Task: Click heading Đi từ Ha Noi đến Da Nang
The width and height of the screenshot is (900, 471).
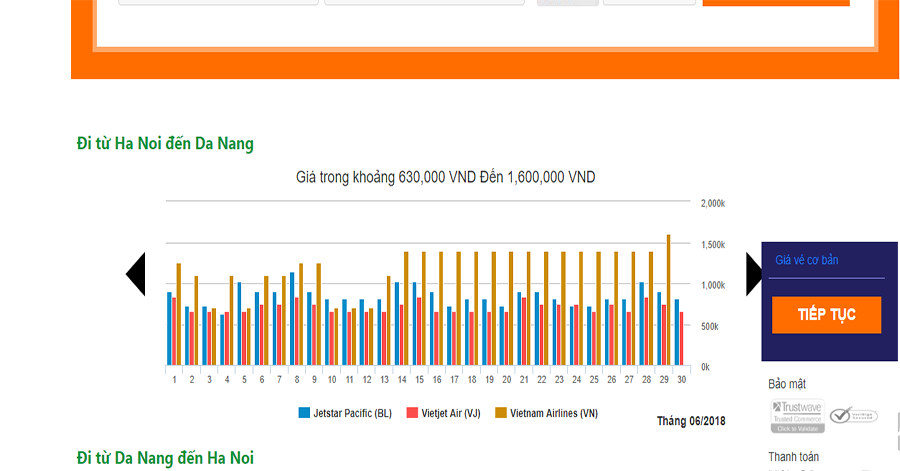Action: [x=165, y=143]
